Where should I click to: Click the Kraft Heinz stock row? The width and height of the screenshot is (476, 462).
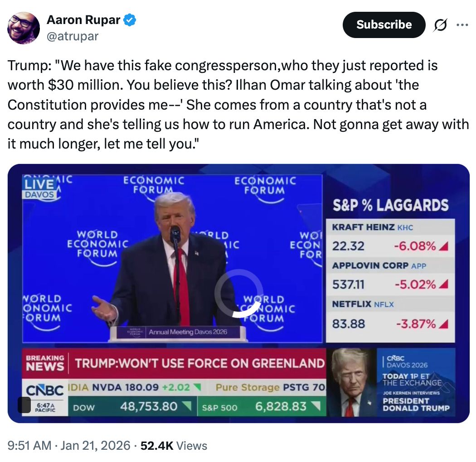[x=390, y=237]
